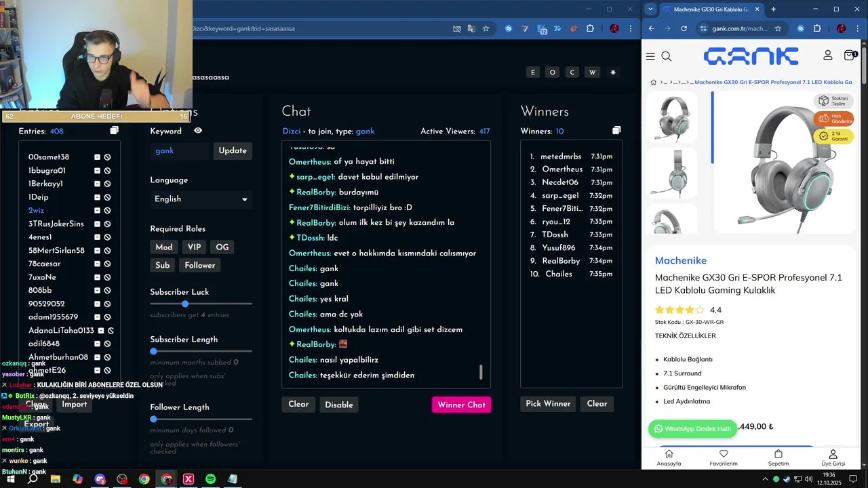Viewport: 868px width, 488px height.
Task: Toggle the E panel button
Action: pyautogui.click(x=533, y=73)
